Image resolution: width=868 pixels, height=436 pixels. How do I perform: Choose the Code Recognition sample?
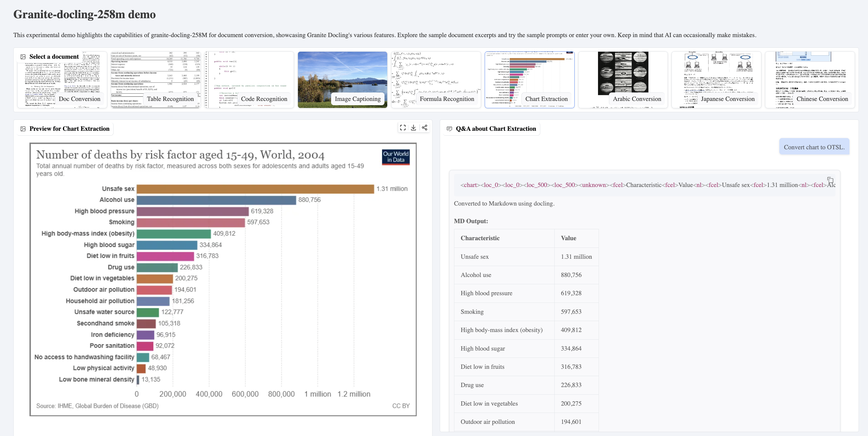coord(249,80)
